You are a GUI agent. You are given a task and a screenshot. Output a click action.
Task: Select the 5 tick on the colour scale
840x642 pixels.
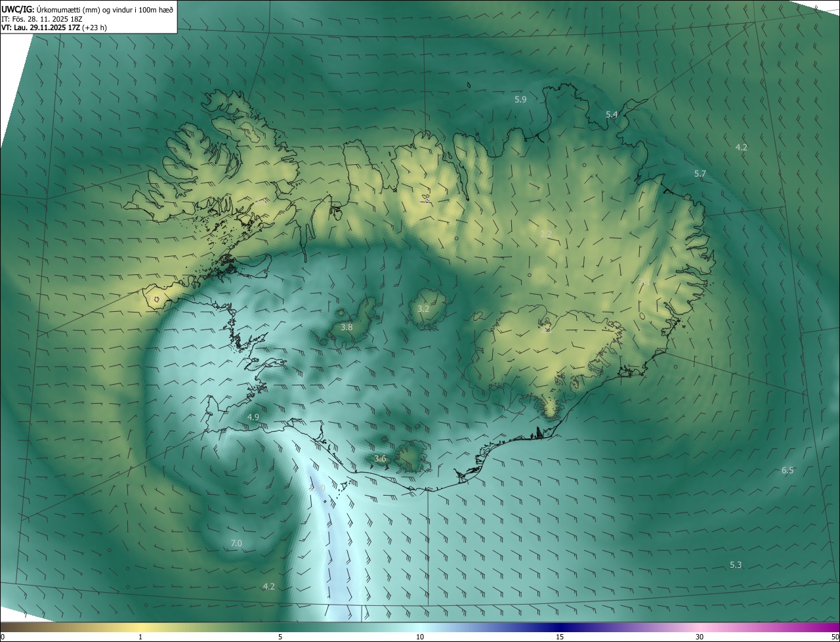point(280,637)
